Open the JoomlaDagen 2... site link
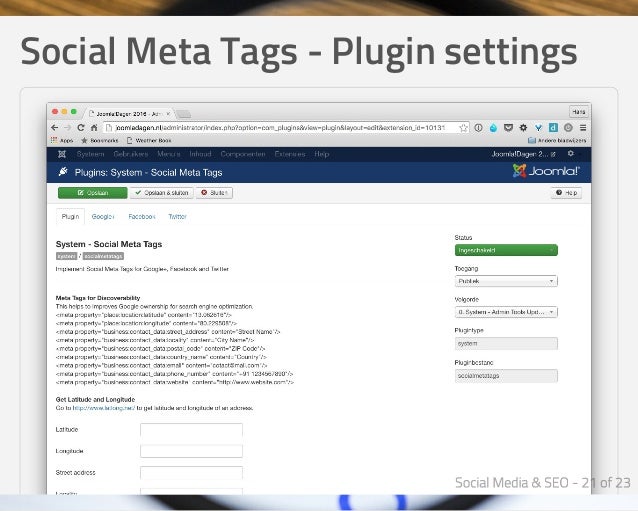 (523, 154)
